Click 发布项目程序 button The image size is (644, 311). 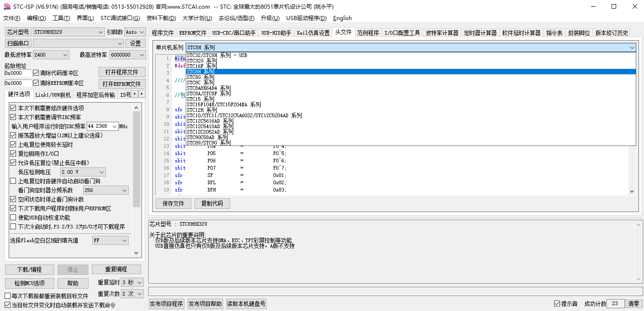tap(167, 304)
